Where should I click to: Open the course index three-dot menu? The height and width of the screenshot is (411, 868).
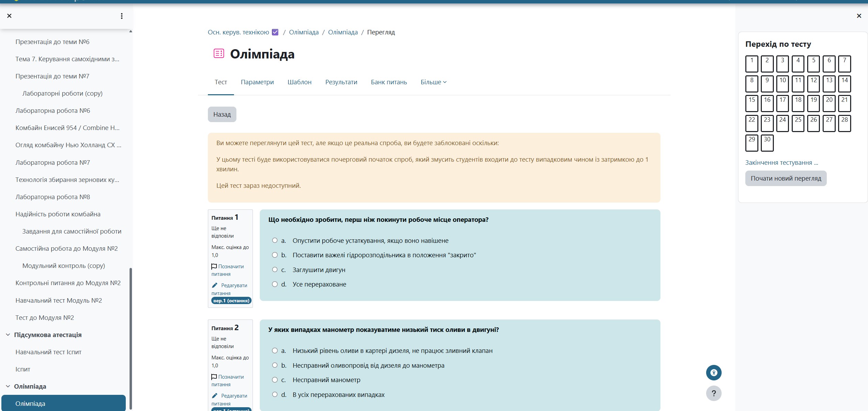[x=122, y=16]
